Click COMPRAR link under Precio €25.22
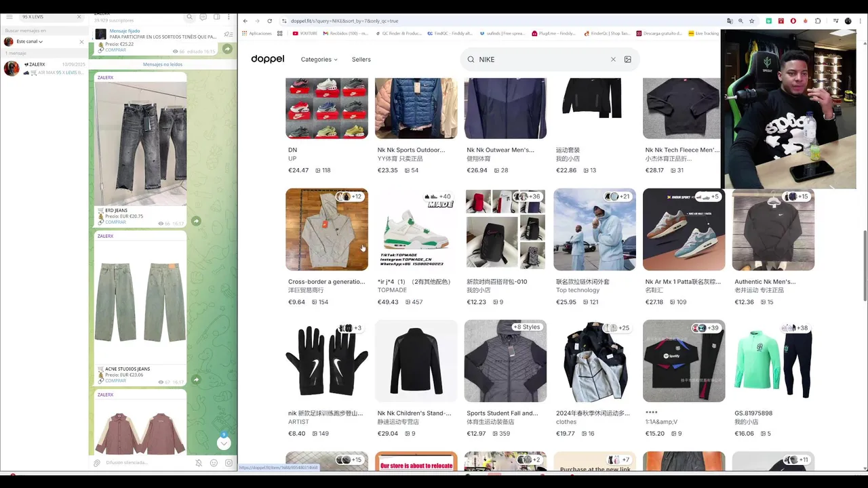The image size is (868, 488). 115,50
